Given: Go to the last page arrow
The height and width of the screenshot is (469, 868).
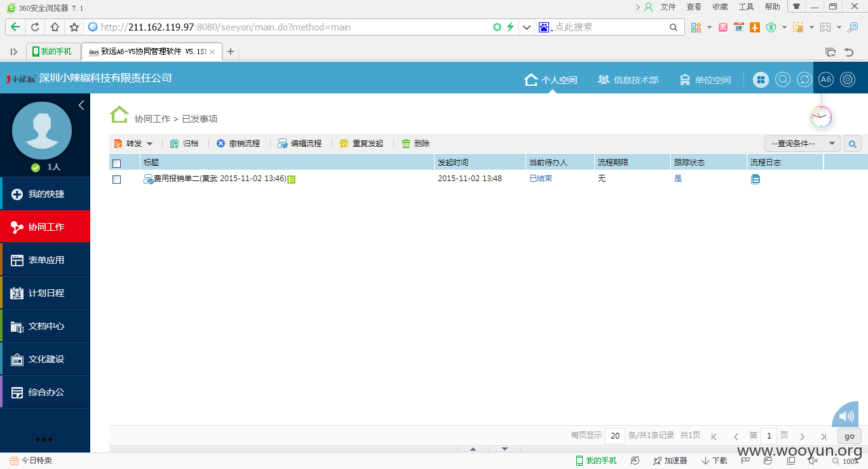Looking at the screenshot, I should 824,437.
